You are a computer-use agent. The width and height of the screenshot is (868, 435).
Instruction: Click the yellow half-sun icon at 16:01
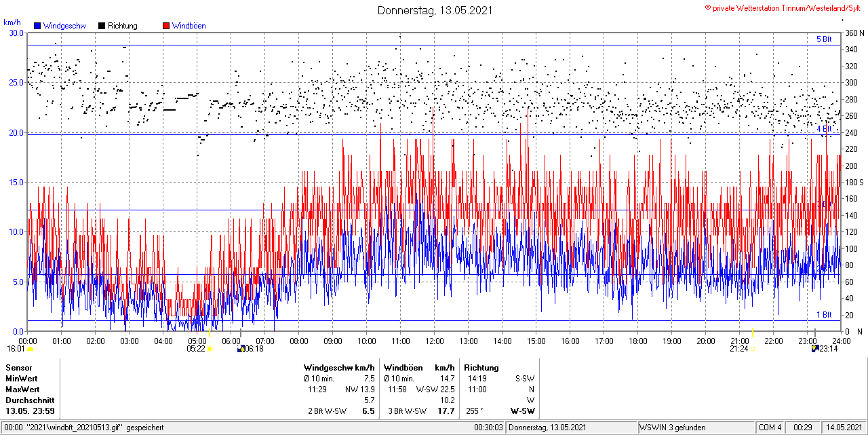[x=30, y=349]
